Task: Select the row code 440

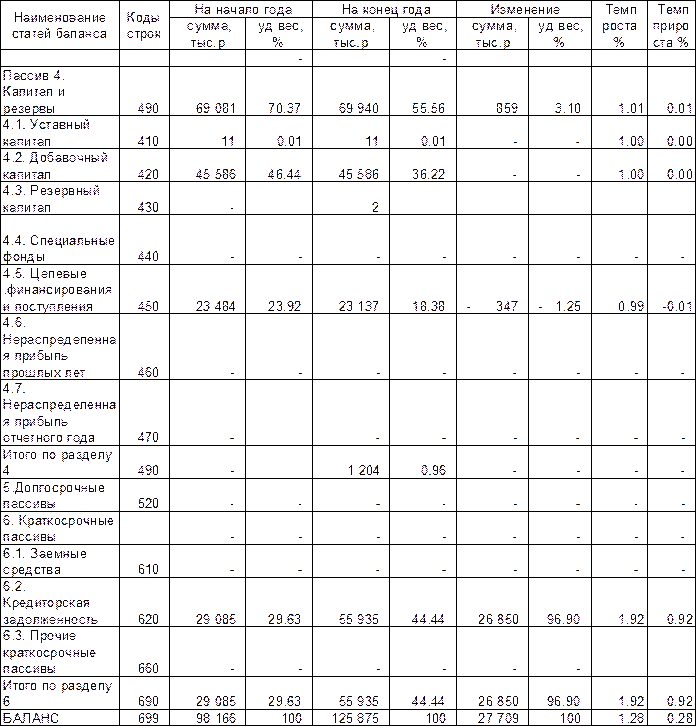Action: pyautogui.click(x=148, y=257)
